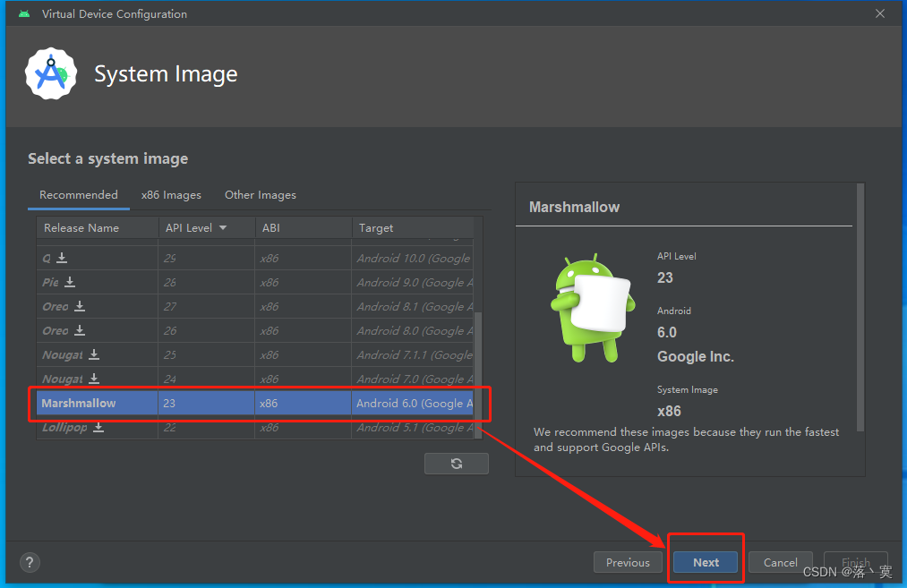Click the Android icon in the title bar

(23, 14)
